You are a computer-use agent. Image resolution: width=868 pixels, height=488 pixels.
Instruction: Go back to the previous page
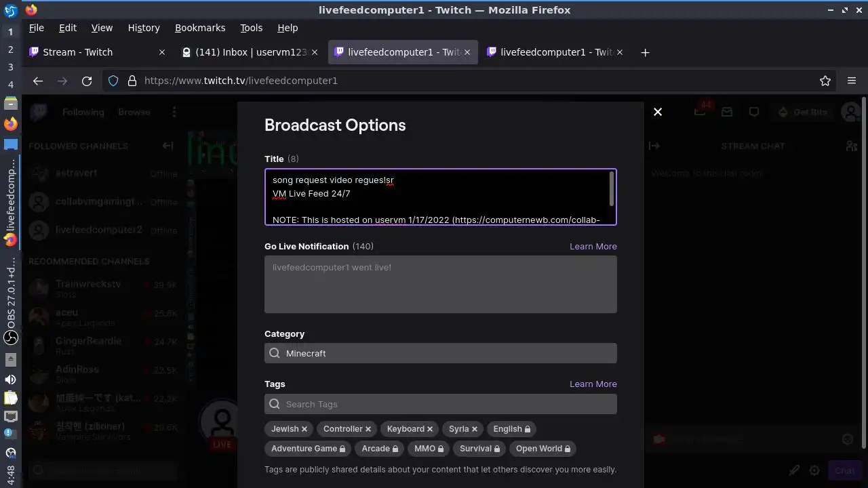(x=38, y=81)
